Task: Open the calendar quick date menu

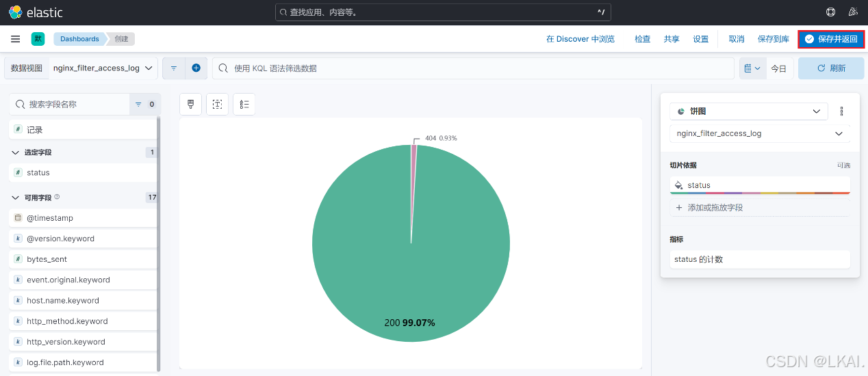Action: coord(752,68)
